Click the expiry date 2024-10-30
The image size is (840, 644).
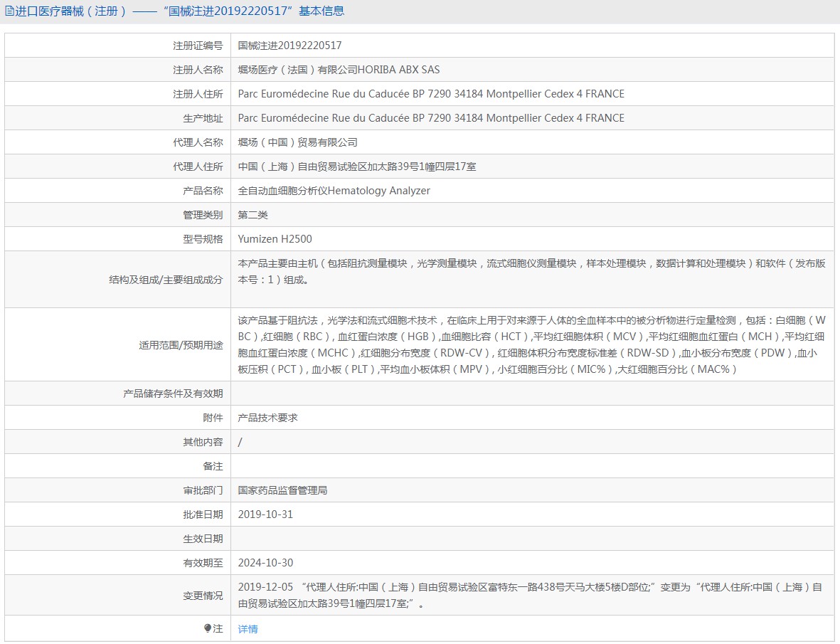tap(265, 563)
